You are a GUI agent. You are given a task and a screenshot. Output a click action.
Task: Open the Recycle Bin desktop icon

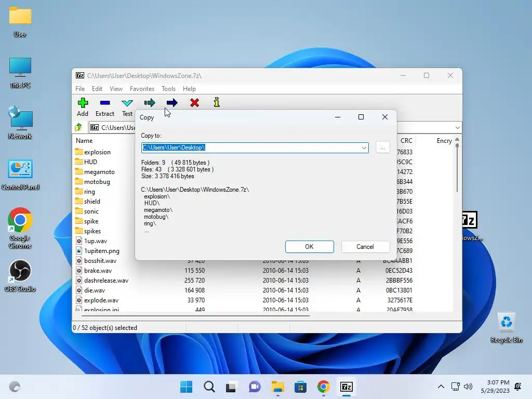(x=506, y=327)
